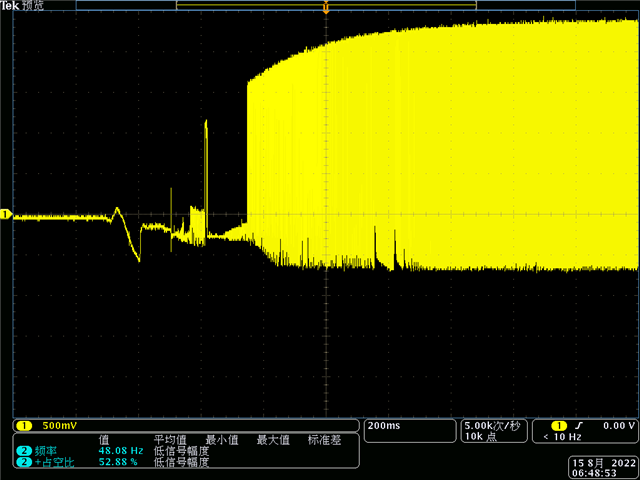Click the 最小值 column header

(x=222, y=440)
